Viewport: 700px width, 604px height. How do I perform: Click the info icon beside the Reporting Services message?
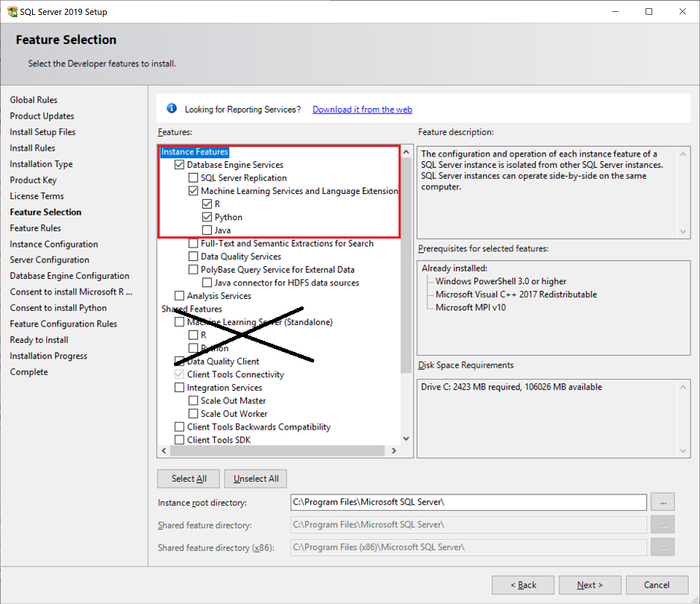tap(172, 107)
